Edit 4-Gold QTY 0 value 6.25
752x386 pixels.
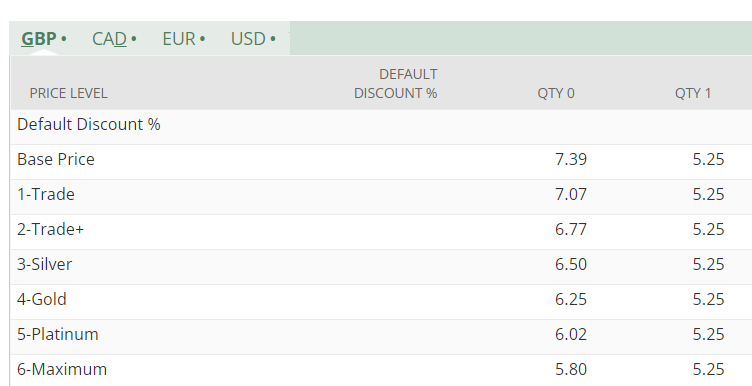coord(571,299)
